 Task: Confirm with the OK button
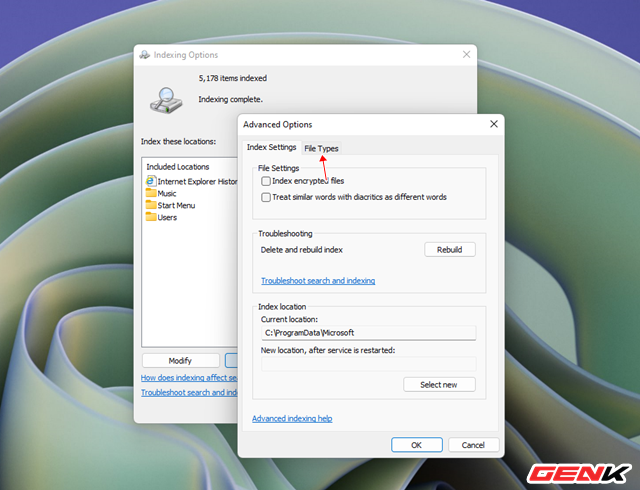(417, 445)
